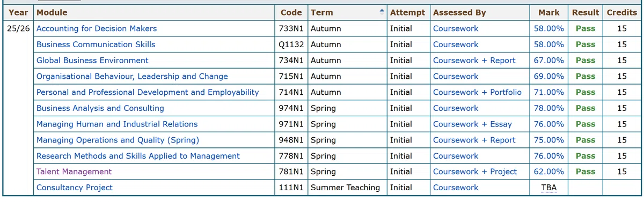
Task: Sort table by Module column header
Action: coord(52,12)
